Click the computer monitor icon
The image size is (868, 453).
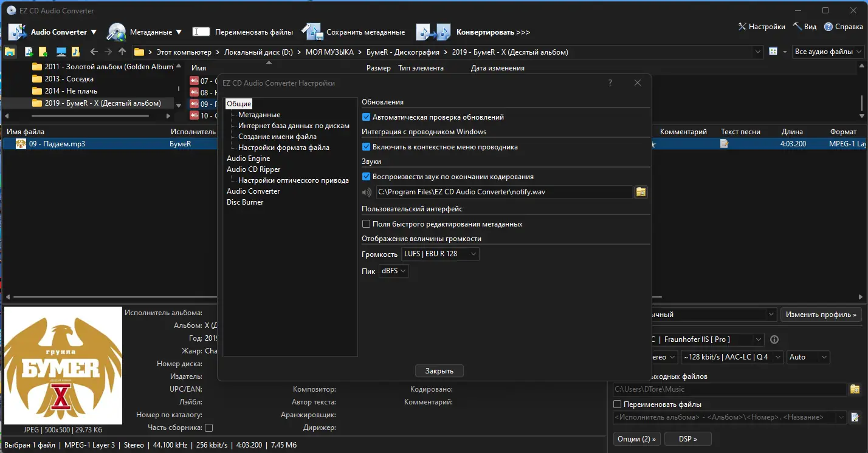61,52
